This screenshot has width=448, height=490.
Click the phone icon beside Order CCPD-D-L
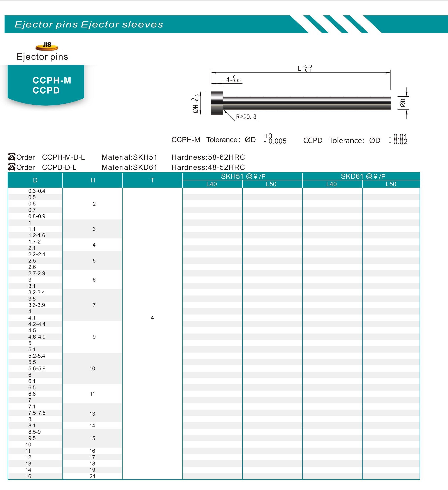pos(12,167)
